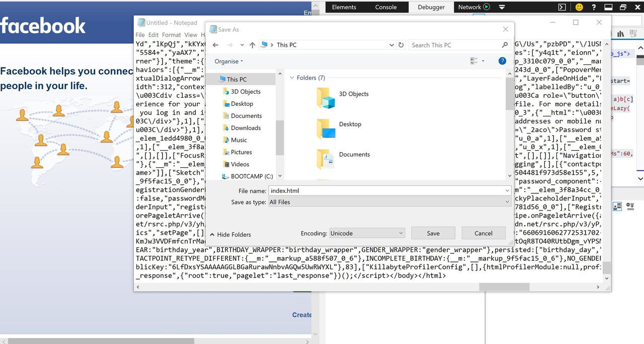
Task: Select Pictures in the navigation tree
Action: click(242, 152)
